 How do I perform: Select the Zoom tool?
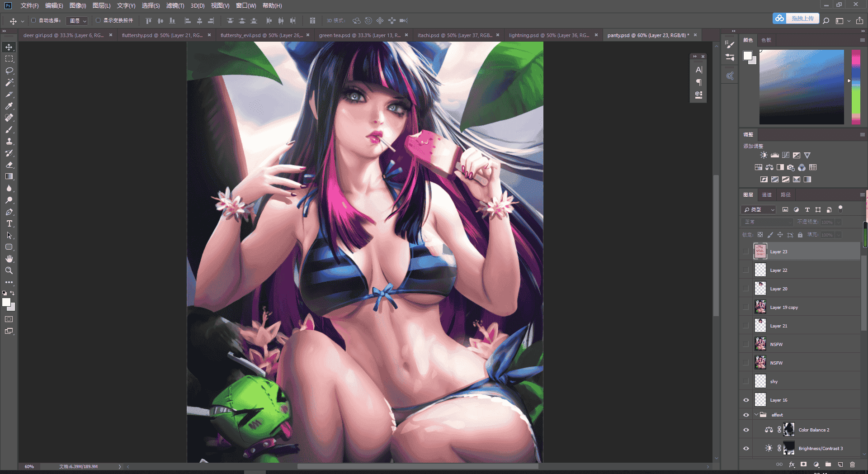pos(9,270)
